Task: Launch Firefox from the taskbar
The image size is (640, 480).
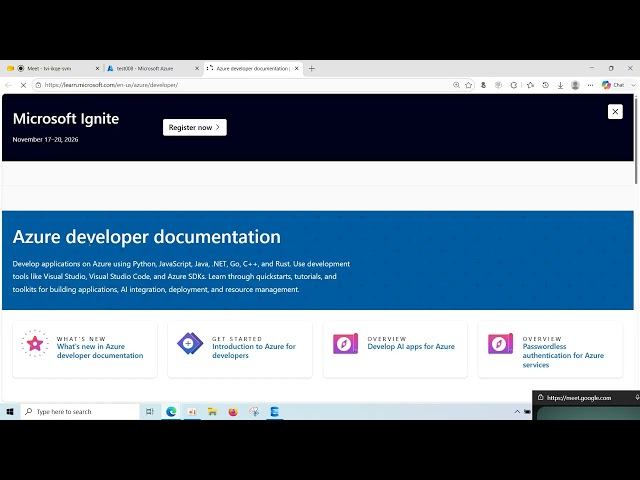Action: pos(233,411)
